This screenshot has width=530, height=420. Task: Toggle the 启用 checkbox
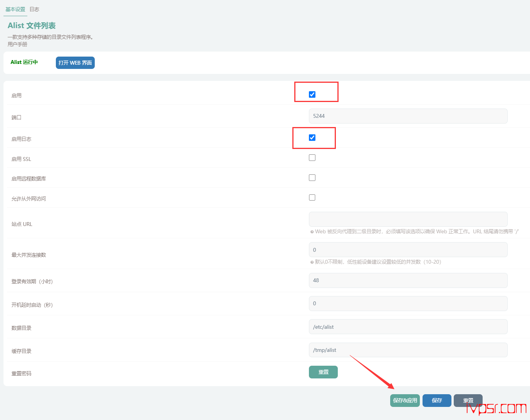coord(312,94)
